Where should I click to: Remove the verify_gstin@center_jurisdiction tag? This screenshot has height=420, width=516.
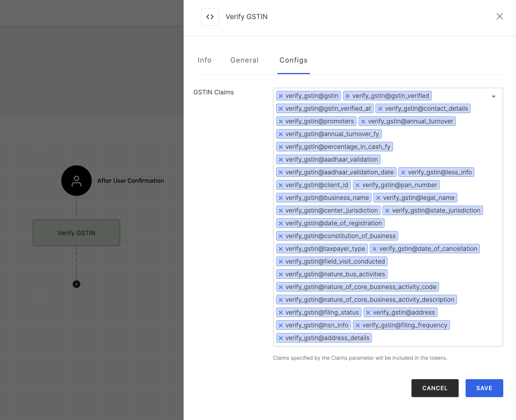pyautogui.click(x=281, y=211)
